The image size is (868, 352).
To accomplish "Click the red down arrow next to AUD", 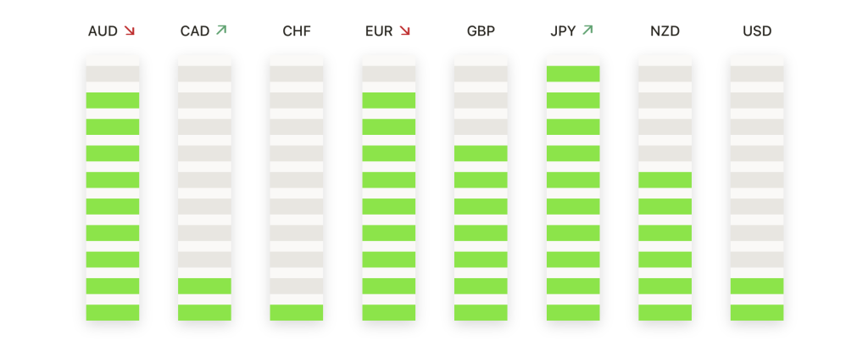I will tap(130, 31).
